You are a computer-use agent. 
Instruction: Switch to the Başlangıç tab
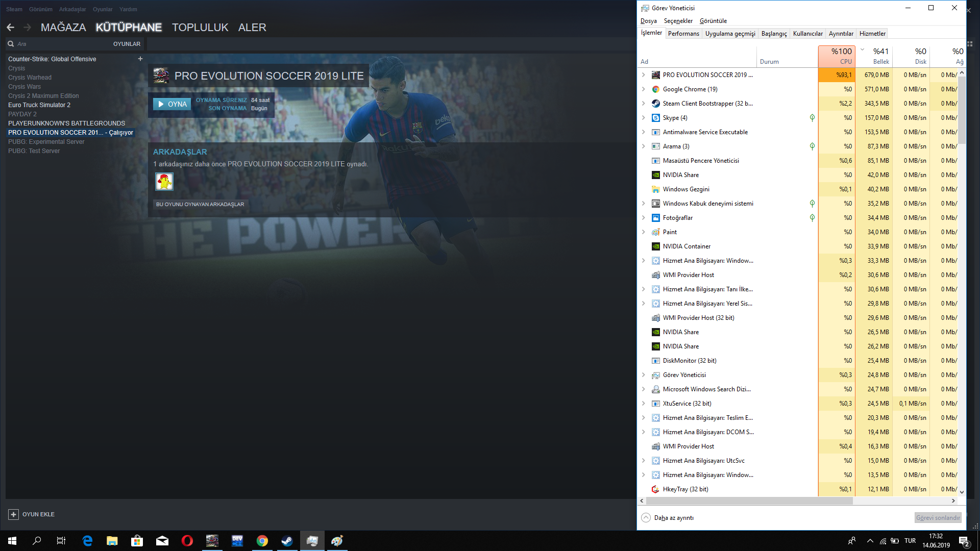point(774,34)
